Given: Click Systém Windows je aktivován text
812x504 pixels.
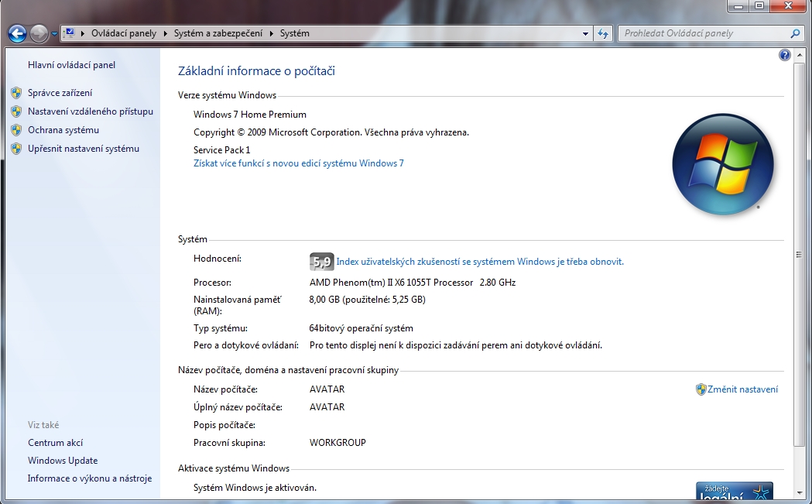Looking at the screenshot, I should 255,488.
